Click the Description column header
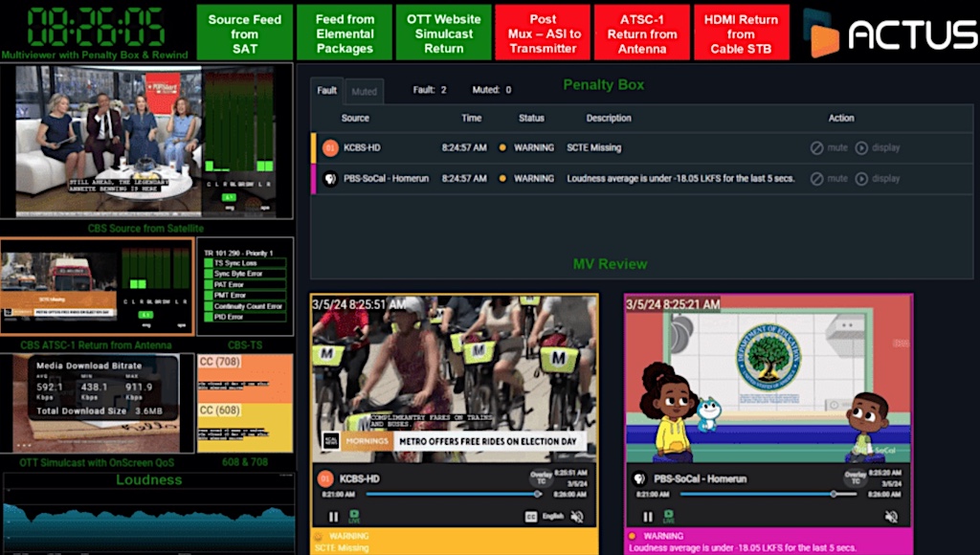The image size is (980, 555). (x=609, y=118)
